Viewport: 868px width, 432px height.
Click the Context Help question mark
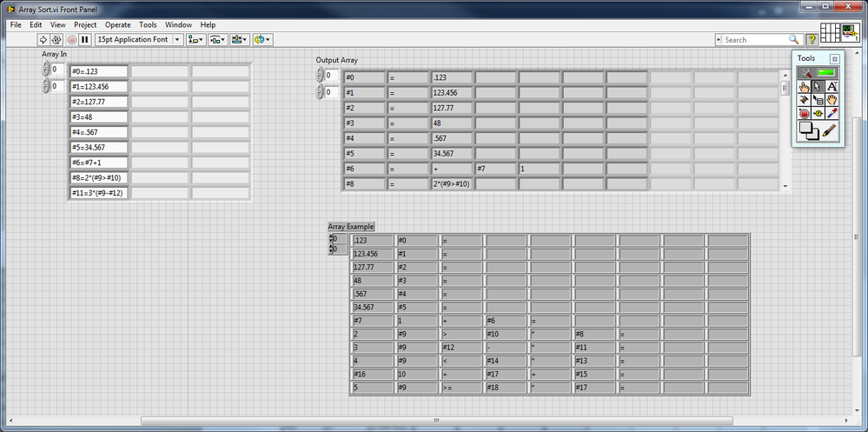click(x=812, y=39)
